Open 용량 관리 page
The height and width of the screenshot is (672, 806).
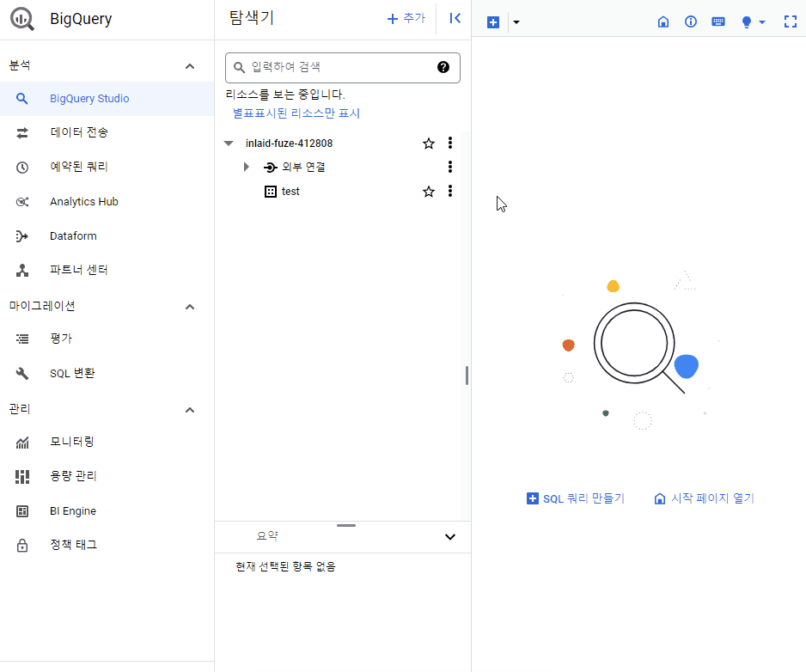[107, 477]
